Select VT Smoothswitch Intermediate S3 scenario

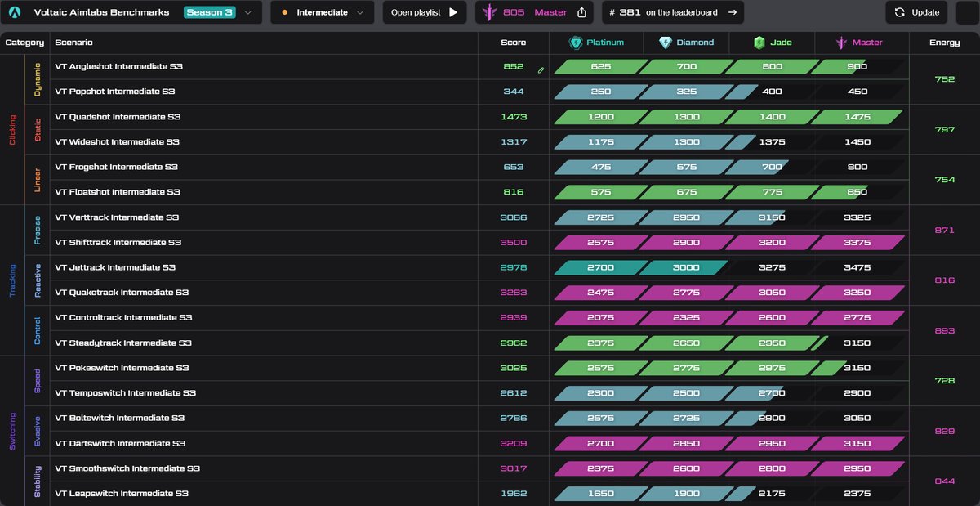click(127, 468)
